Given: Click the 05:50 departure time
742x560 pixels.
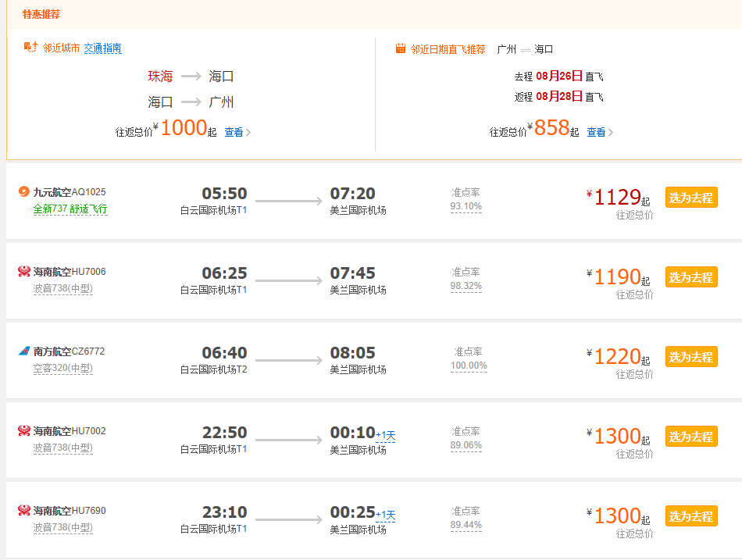Looking at the screenshot, I should [x=224, y=193].
